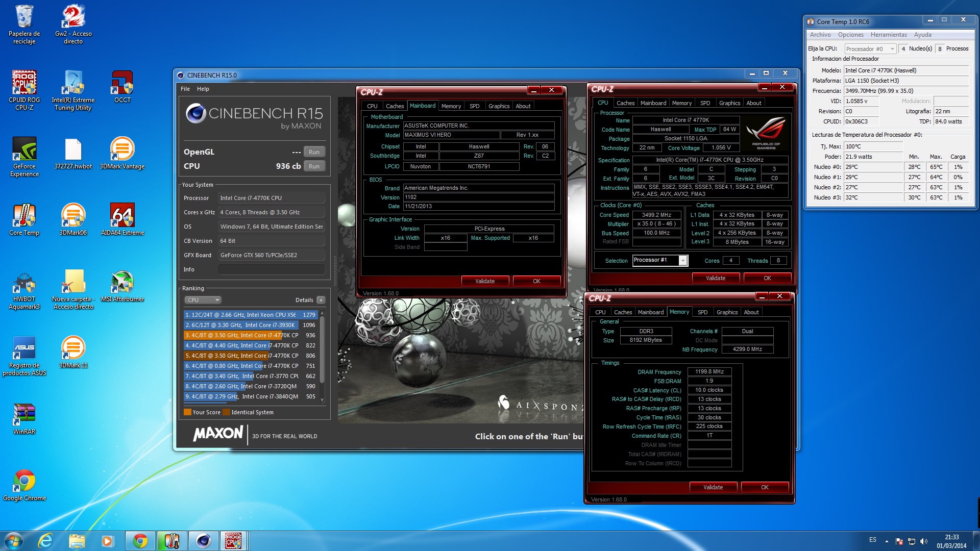Viewport: 980px width, 551px height.
Task: Open Core Temp Herramientas menu
Action: pos(889,35)
